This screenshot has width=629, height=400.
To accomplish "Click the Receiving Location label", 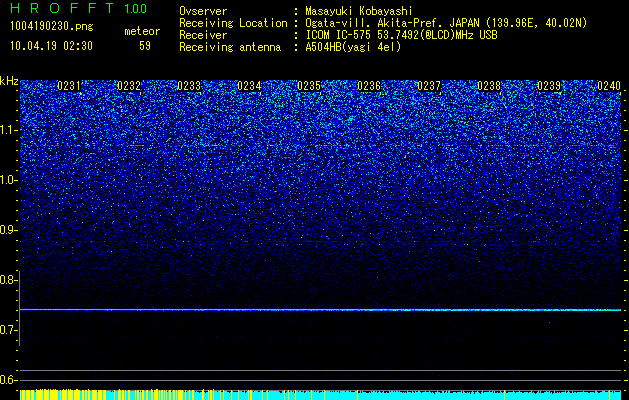I will pos(233,23).
